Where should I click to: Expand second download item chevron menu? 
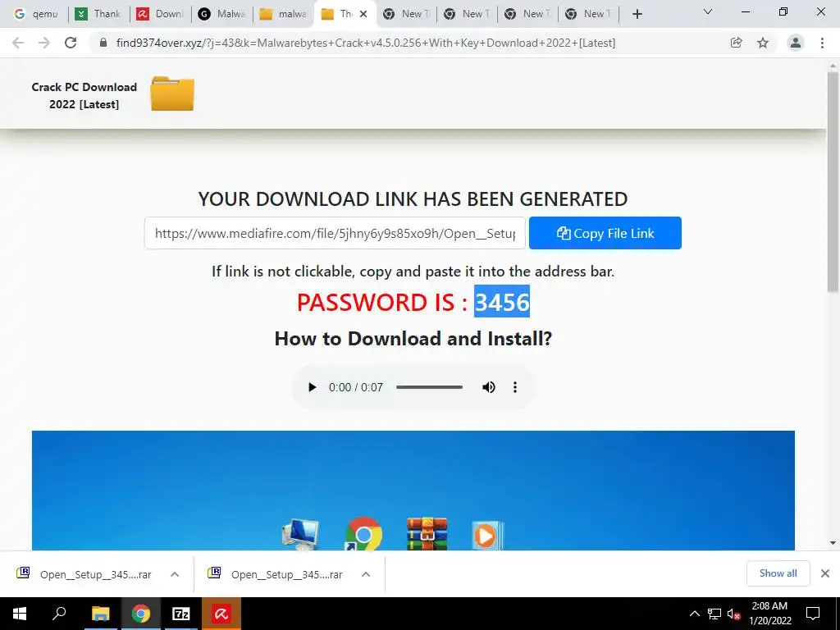[x=366, y=574]
